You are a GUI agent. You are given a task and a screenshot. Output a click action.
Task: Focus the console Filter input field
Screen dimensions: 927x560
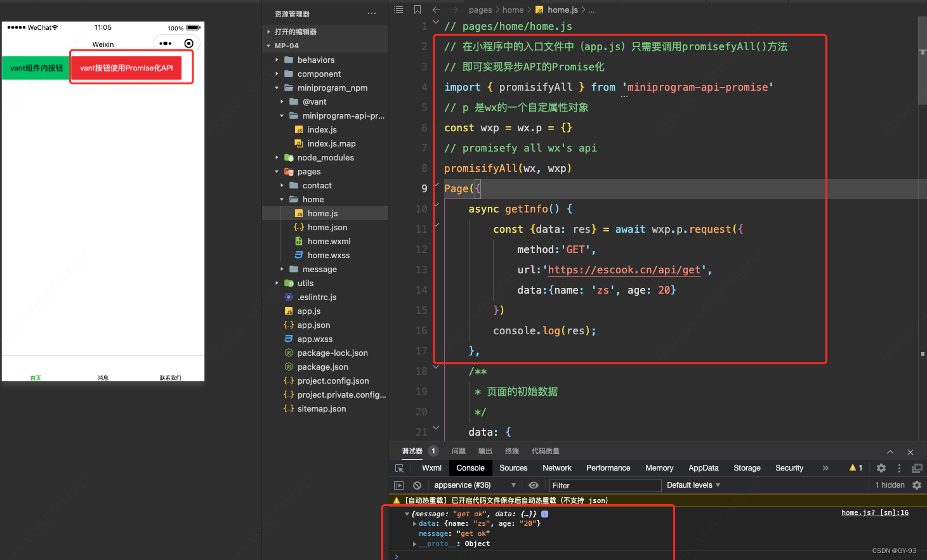coord(605,485)
